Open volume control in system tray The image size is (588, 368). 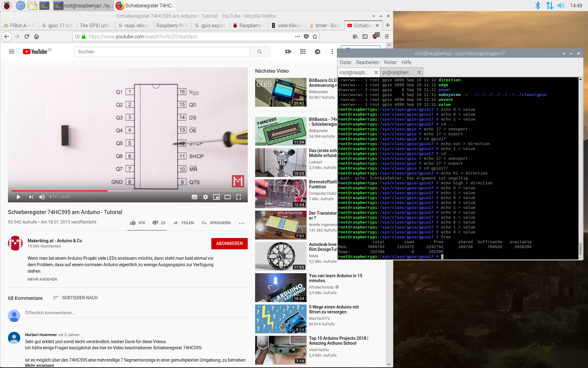tap(561, 6)
